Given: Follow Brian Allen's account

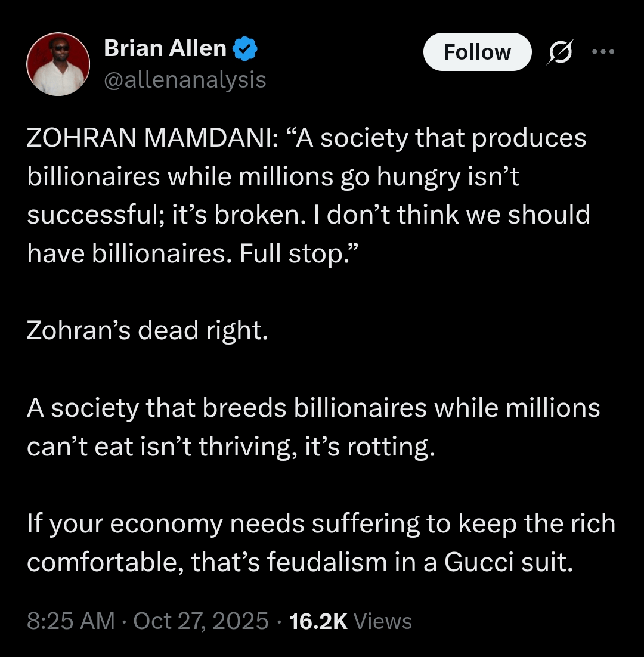Looking at the screenshot, I should click(x=477, y=52).
